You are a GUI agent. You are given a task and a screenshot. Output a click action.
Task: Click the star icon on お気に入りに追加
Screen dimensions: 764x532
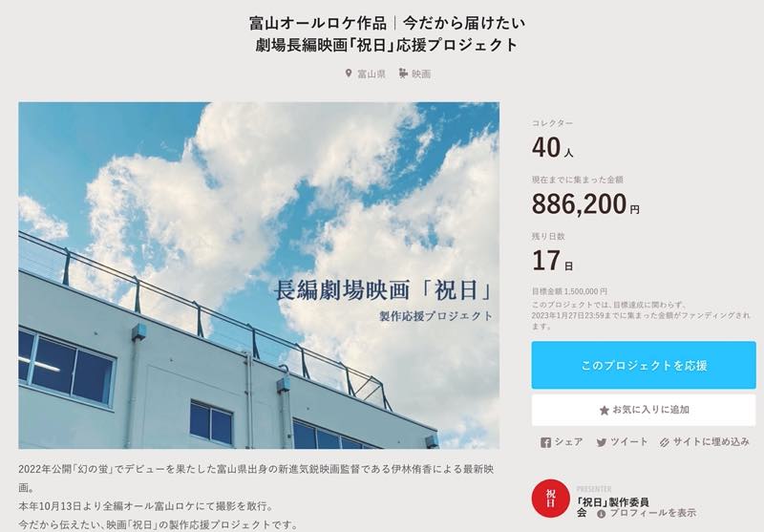(605, 410)
